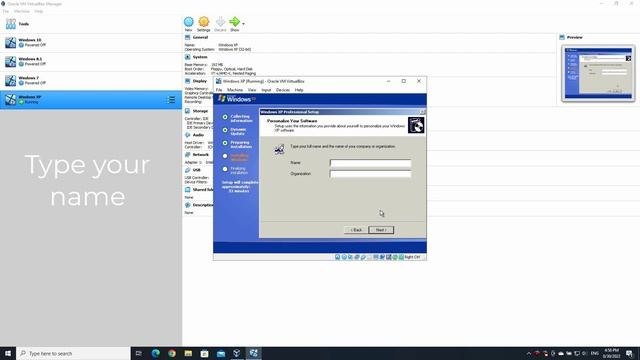Open the notification center icon
Screen dimensions: 640x360
[630, 353]
